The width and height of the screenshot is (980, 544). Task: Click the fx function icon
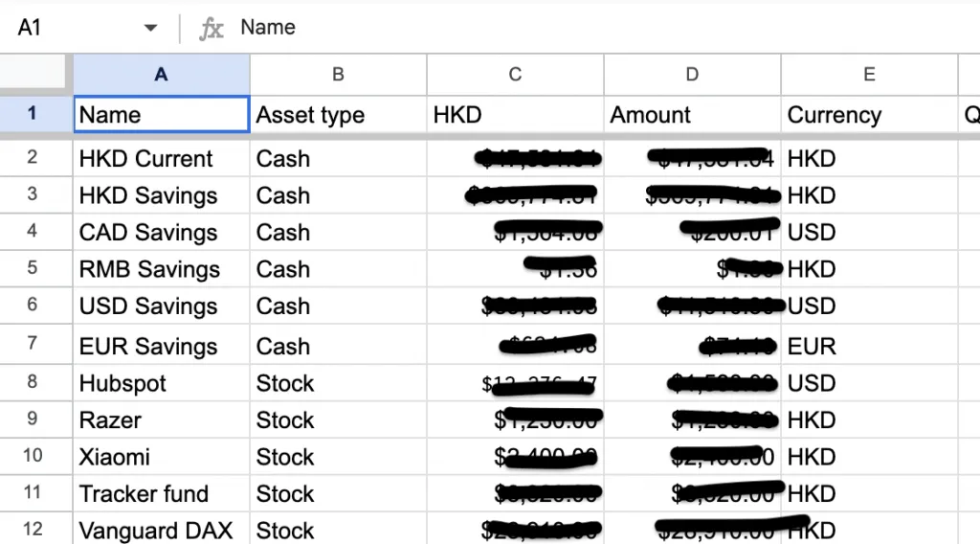[211, 28]
